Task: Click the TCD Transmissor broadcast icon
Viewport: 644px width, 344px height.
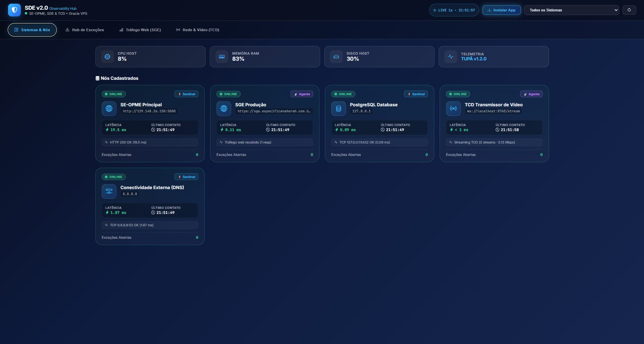Action: click(x=453, y=109)
